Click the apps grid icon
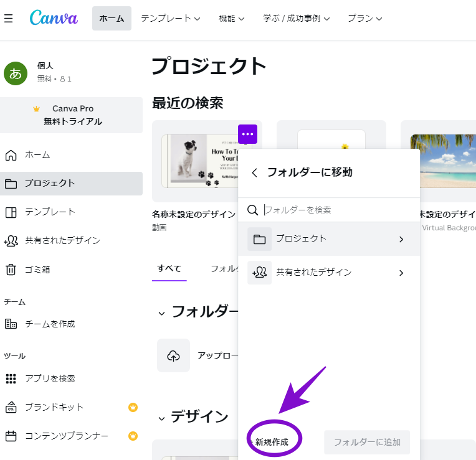This screenshot has width=476, height=460. 11,378
